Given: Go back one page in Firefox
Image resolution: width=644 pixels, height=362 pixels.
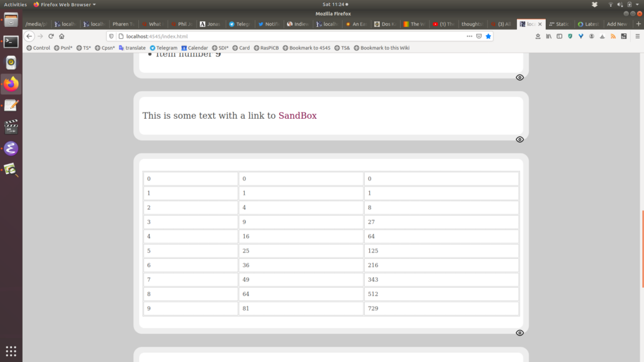Looking at the screenshot, I should pos(29,36).
